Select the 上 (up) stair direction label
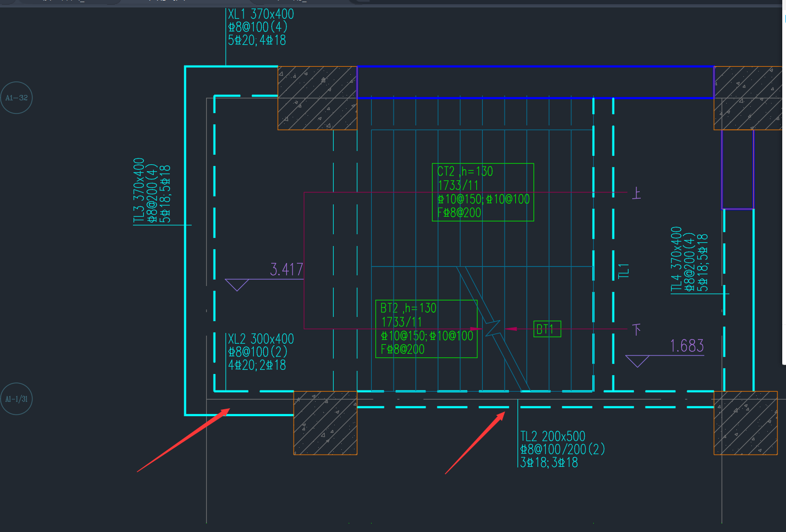Image resolution: width=786 pixels, height=532 pixels. coord(636,193)
